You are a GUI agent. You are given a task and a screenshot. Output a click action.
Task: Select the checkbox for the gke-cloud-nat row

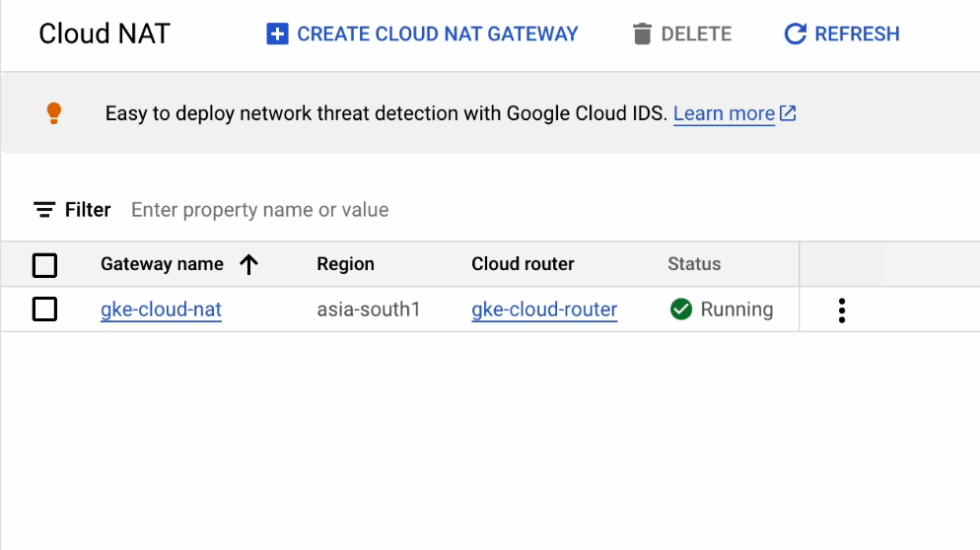point(45,309)
